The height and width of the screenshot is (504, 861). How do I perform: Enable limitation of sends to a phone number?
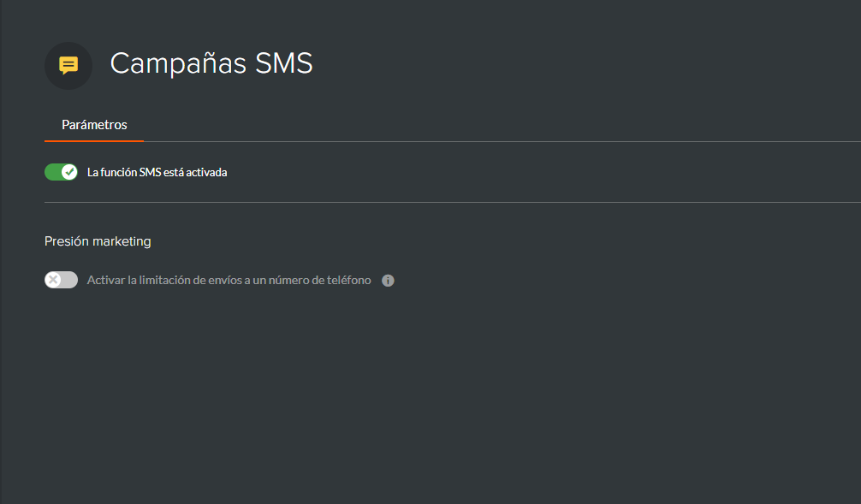coord(61,280)
